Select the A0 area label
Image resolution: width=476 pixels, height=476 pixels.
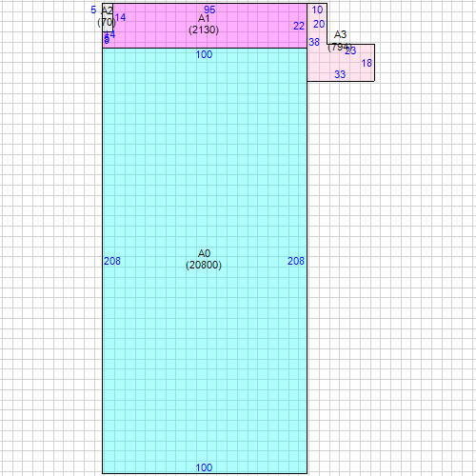(x=204, y=253)
